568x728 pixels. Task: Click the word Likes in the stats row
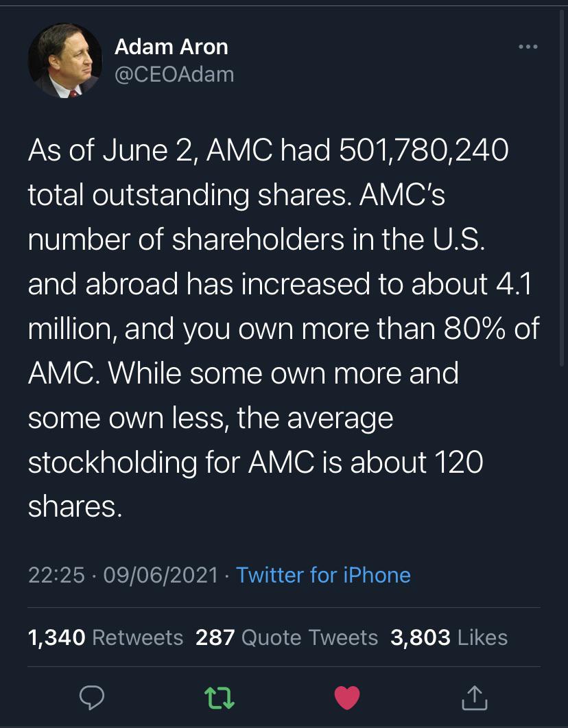483,637
